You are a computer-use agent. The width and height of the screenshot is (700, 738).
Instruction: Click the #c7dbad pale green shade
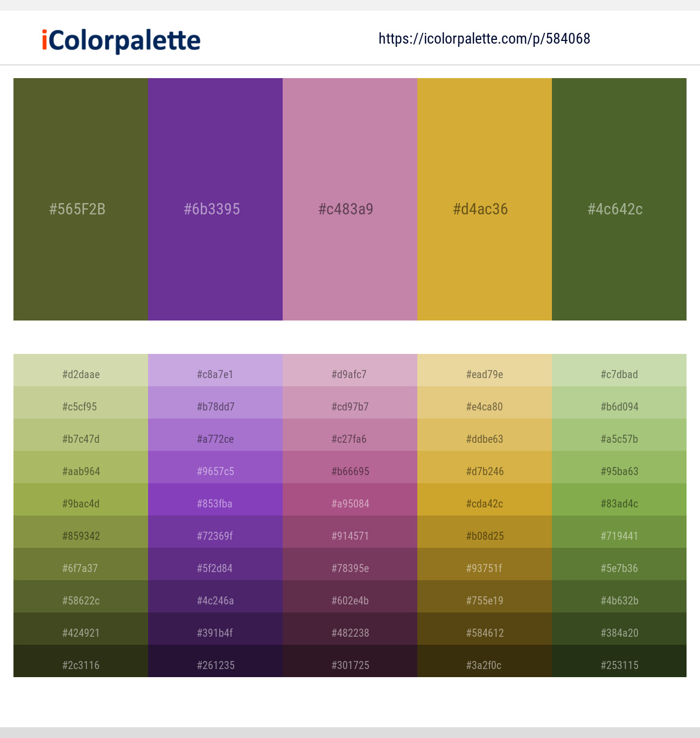[619, 374]
